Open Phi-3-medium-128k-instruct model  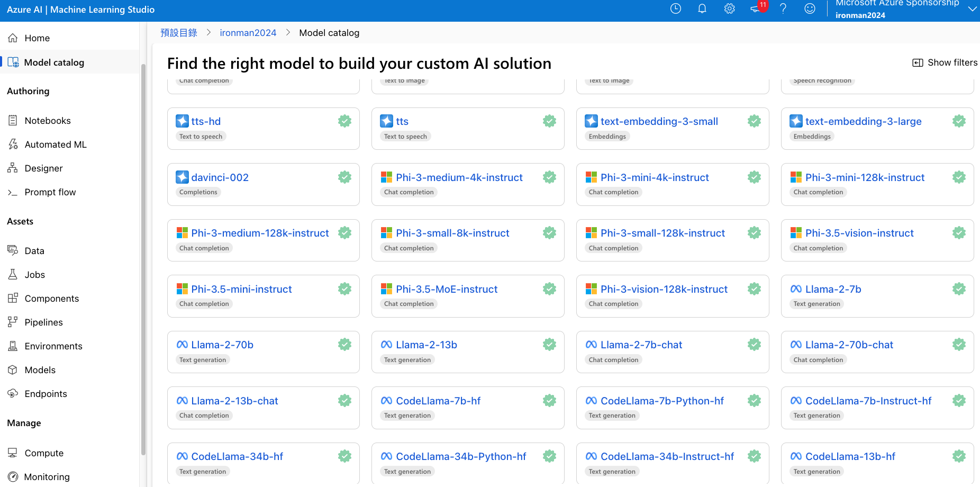pos(260,233)
